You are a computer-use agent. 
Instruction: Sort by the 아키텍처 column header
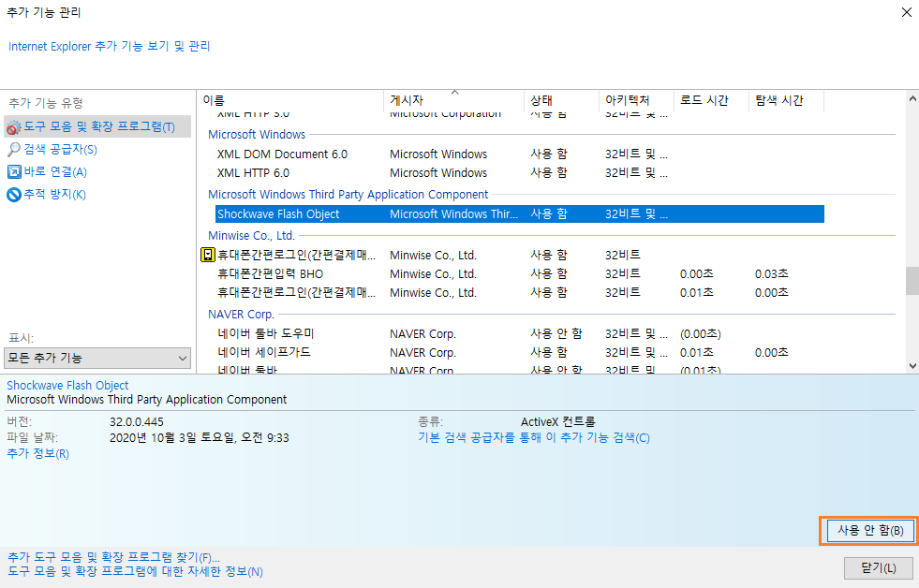tap(636, 100)
